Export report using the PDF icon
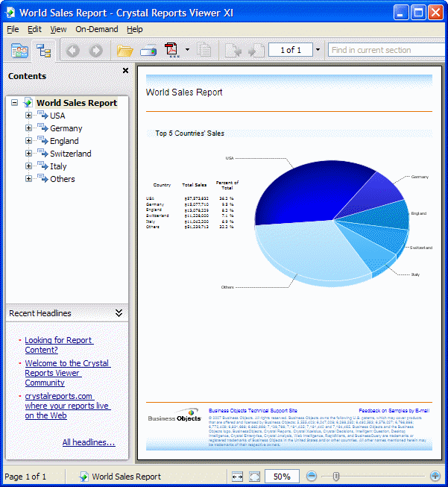This screenshot has width=448, height=487. tap(171, 50)
